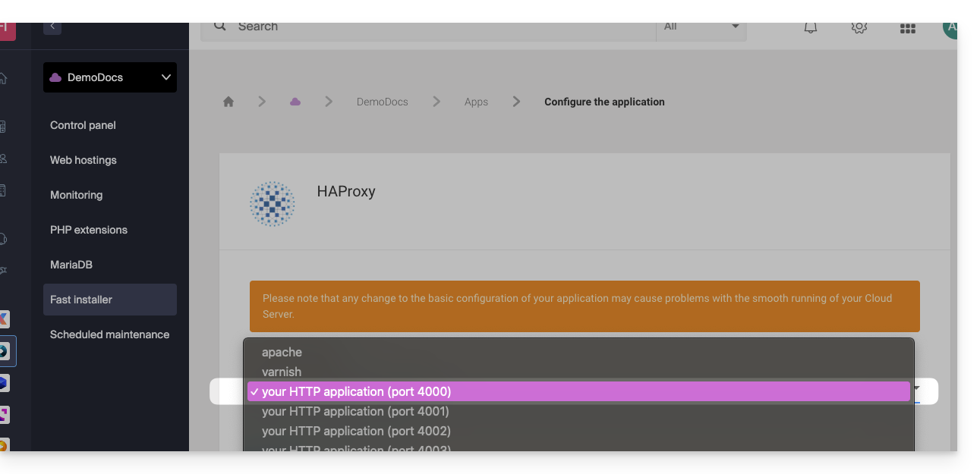Open the apps grid icon
The width and height of the screenshot is (980, 474).
(x=907, y=28)
